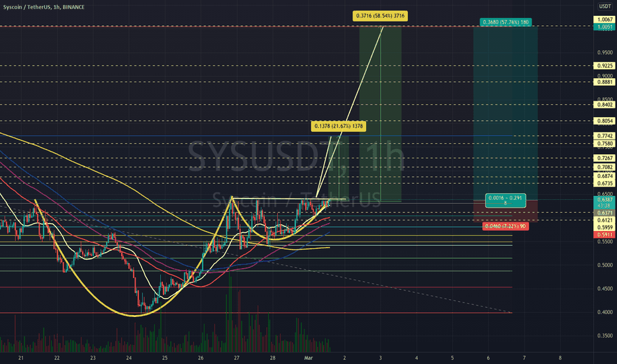Select the 0.7267 price level label
This screenshot has height=364, width=617.
click(x=605, y=158)
